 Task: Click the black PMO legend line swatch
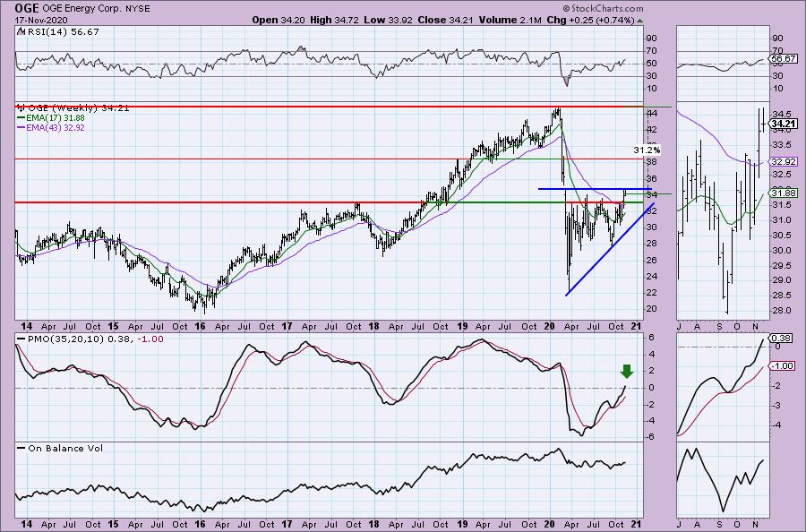[21, 339]
